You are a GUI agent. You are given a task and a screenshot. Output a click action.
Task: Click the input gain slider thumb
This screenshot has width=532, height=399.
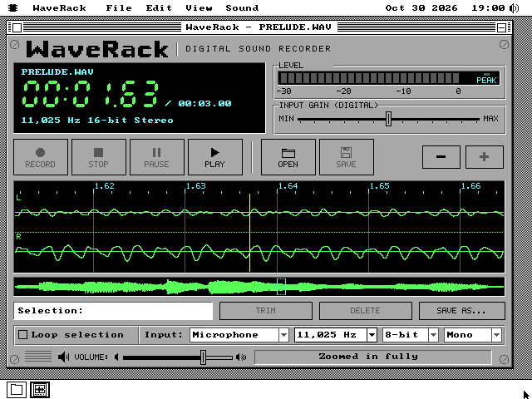pos(389,119)
